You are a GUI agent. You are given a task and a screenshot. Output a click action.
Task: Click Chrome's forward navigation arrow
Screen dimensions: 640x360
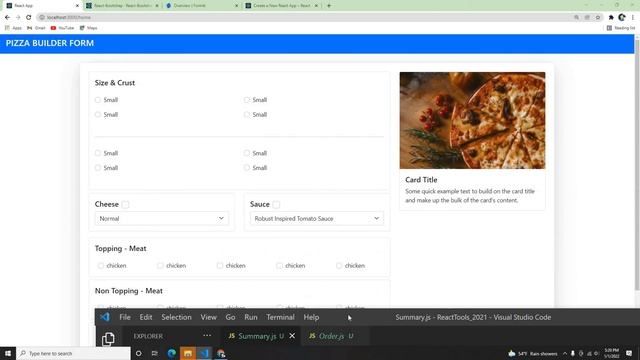click(x=18, y=18)
